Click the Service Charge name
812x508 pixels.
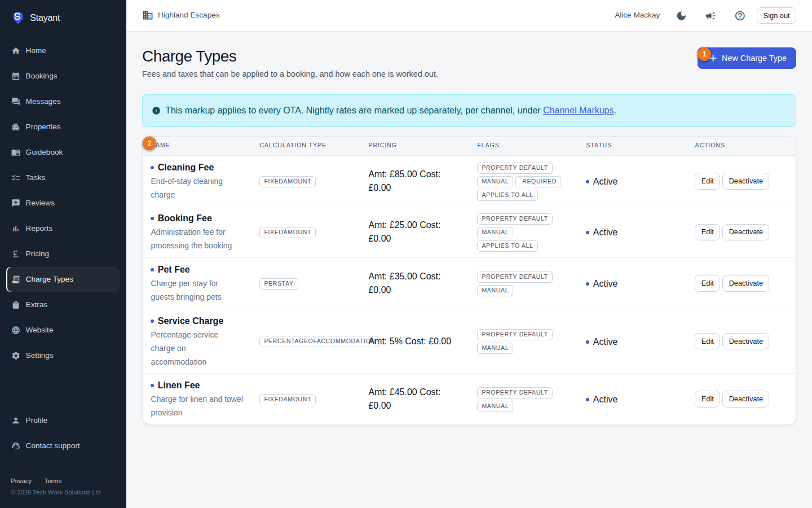(x=191, y=321)
